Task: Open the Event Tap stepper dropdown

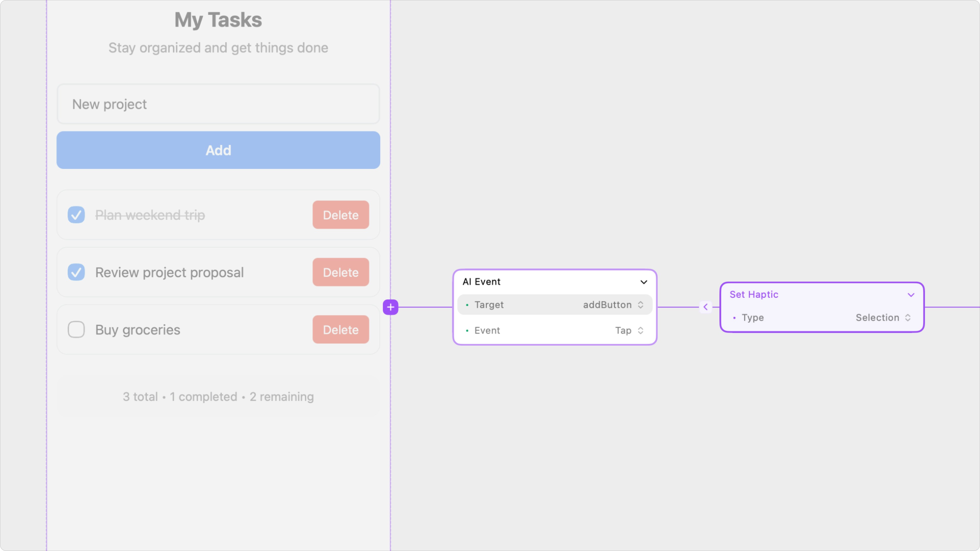Action: tap(641, 330)
